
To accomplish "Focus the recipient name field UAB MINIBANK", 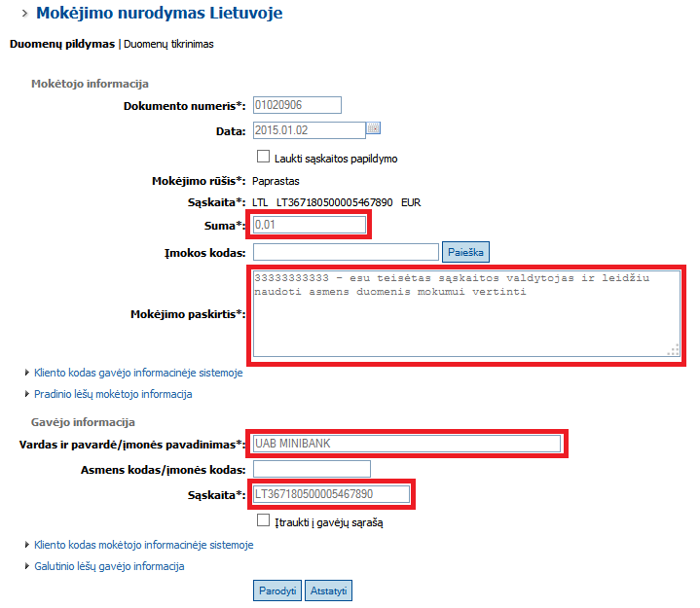I will [x=407, y=444].
